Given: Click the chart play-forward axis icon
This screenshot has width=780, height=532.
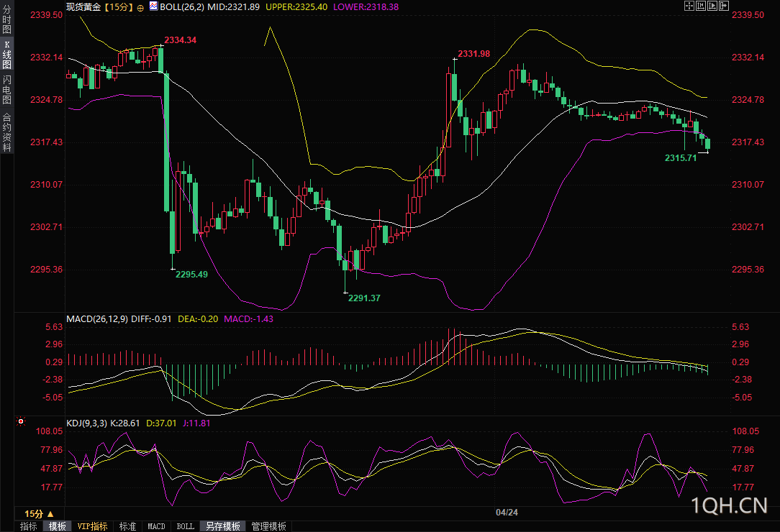Looking at the screenshot, I should [712, 6].
